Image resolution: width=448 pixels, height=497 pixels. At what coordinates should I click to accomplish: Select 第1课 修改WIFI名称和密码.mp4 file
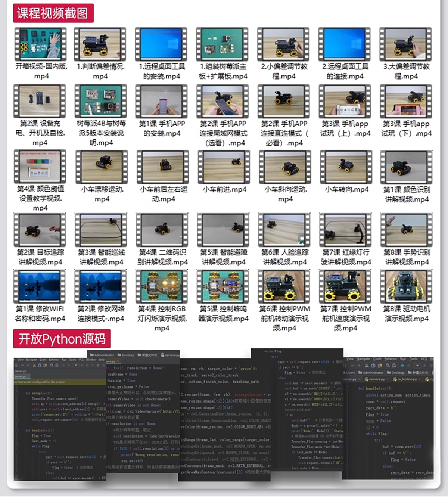point(40,287)
